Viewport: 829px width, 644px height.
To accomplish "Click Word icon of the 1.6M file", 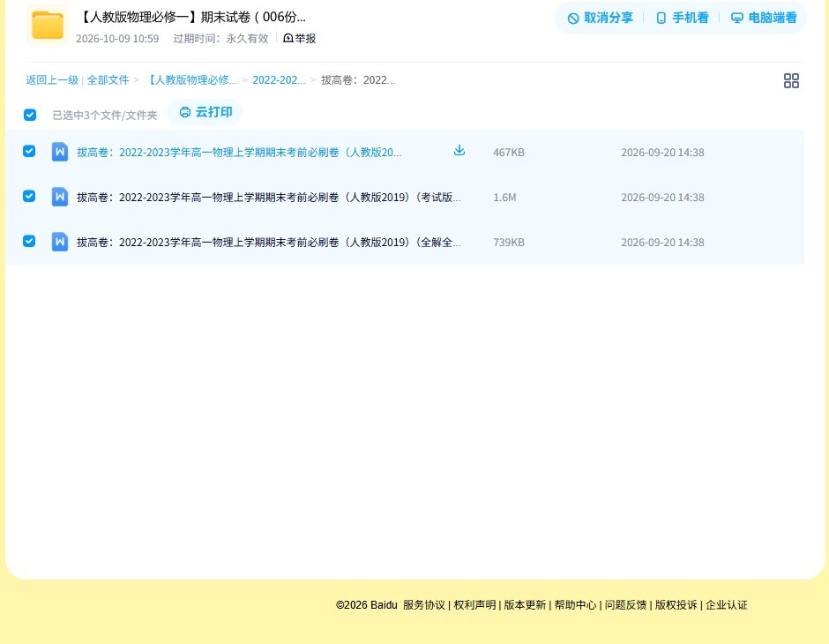I will pos(60,198).
